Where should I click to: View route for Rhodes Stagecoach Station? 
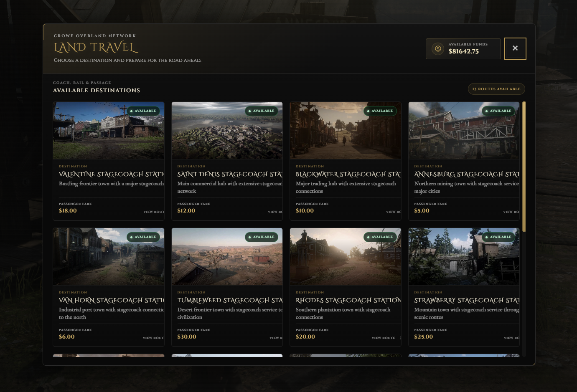click(386, 338)
